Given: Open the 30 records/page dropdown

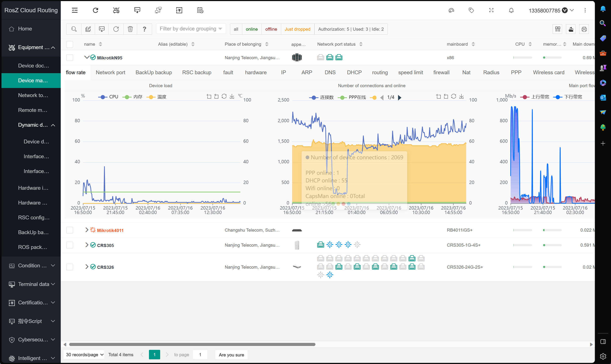Looking at the screenshot, I should (x=84, y=354).
